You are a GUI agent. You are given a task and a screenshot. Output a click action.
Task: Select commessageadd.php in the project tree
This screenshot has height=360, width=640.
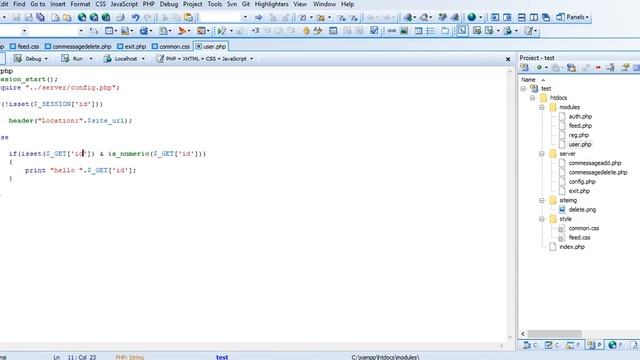(x=595, y=163)
